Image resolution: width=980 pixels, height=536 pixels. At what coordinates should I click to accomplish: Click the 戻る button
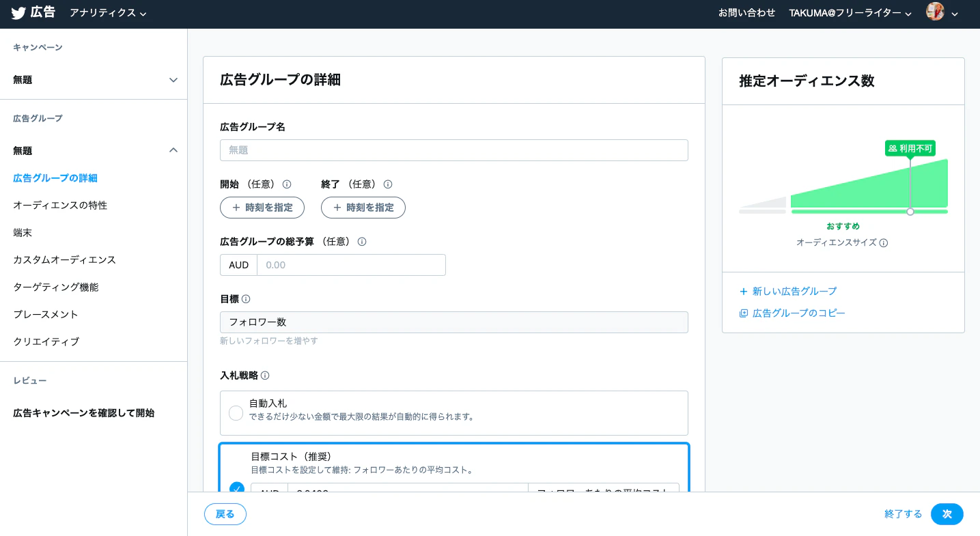225,514
